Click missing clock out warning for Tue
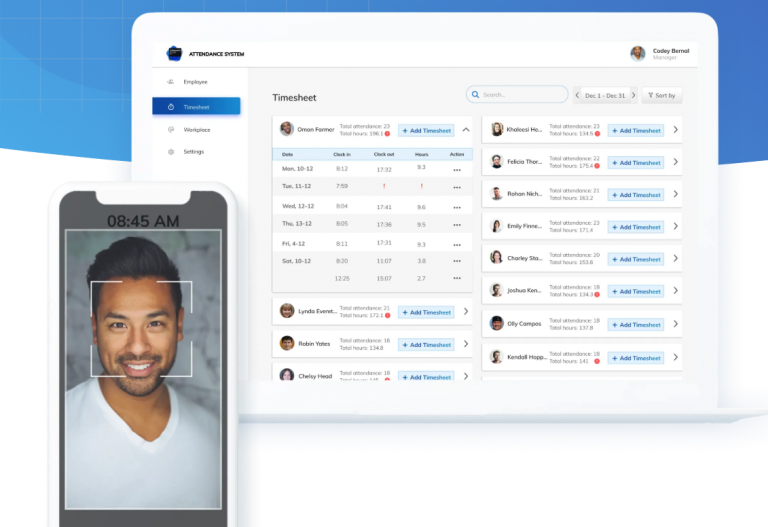Viewport: 768px width, 527px height. point(384,186)
